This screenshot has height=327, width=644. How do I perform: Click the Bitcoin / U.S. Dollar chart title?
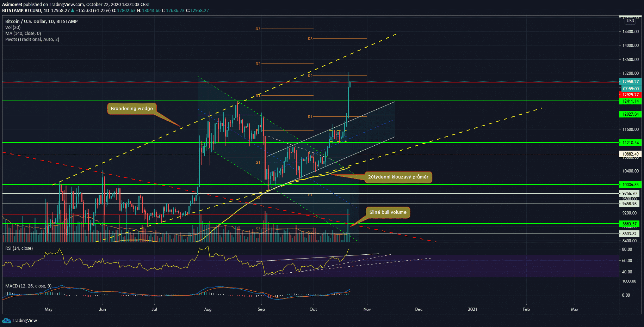[41, 22]
